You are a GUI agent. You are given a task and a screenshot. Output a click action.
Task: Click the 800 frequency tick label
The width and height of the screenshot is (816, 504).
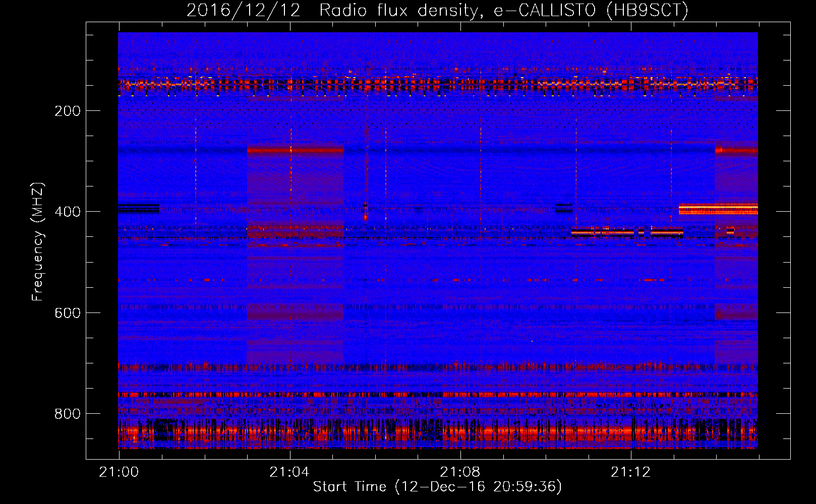(68, 414)
